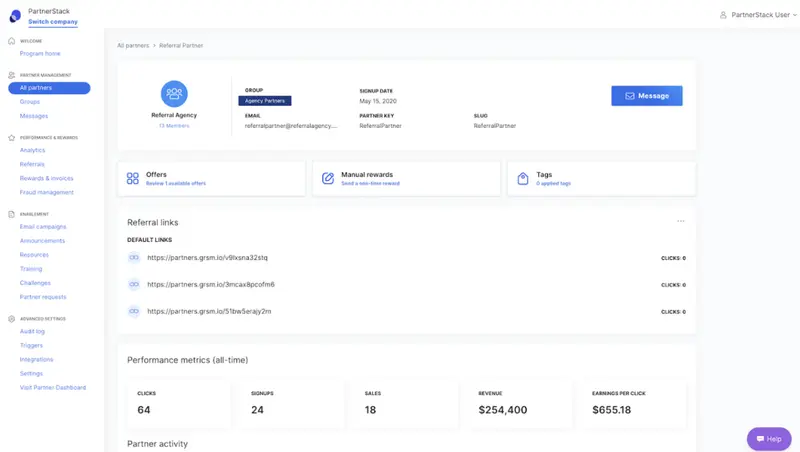Click Review 1 available offers link
The height and width of the screenshot is (452, 800).
click(x=176, y=184)
